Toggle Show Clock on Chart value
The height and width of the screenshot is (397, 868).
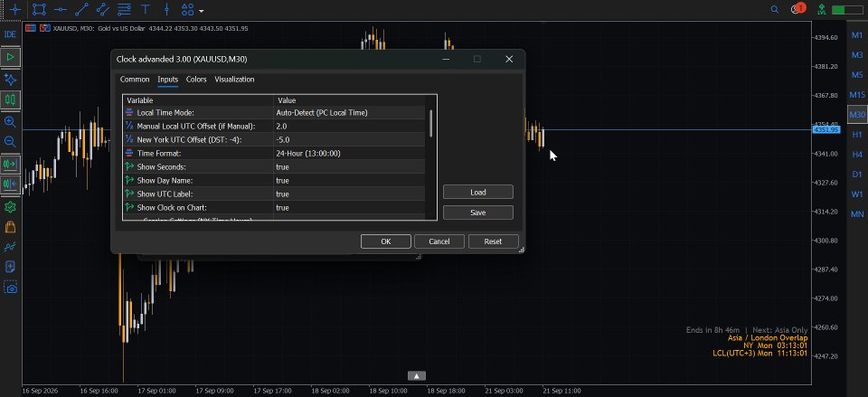[x=350, y=208]
